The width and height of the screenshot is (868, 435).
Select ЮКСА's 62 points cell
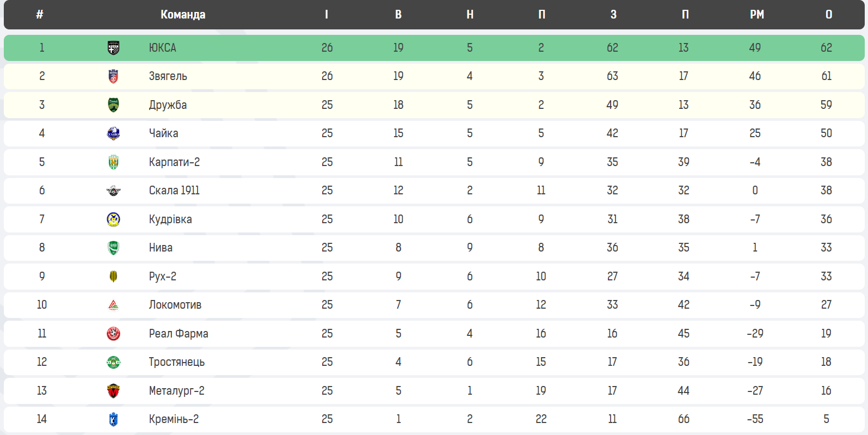[x=826, y=48]
